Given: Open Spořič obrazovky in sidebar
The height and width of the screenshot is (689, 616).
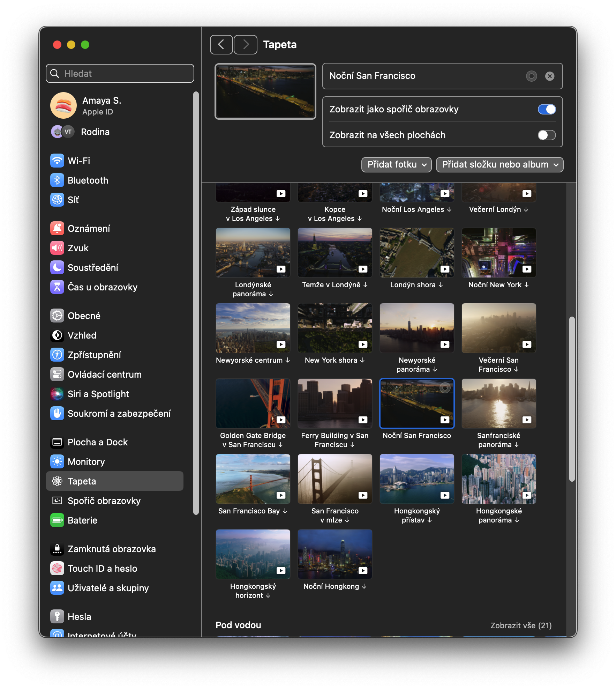Looking at the screenshot, I should coord(104,501).
